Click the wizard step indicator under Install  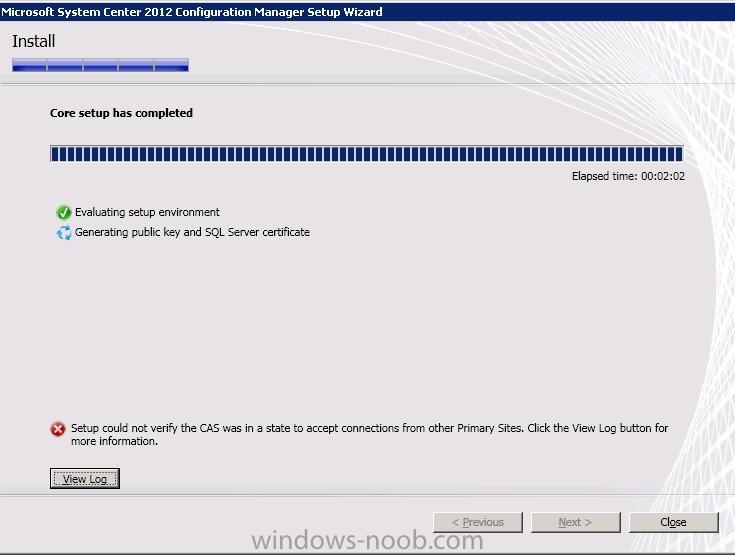(100, 65)
